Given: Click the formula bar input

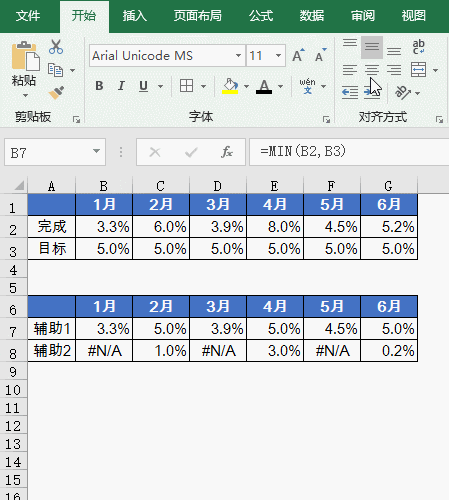Looking at the screenshot, I should (x=349, y=152).
